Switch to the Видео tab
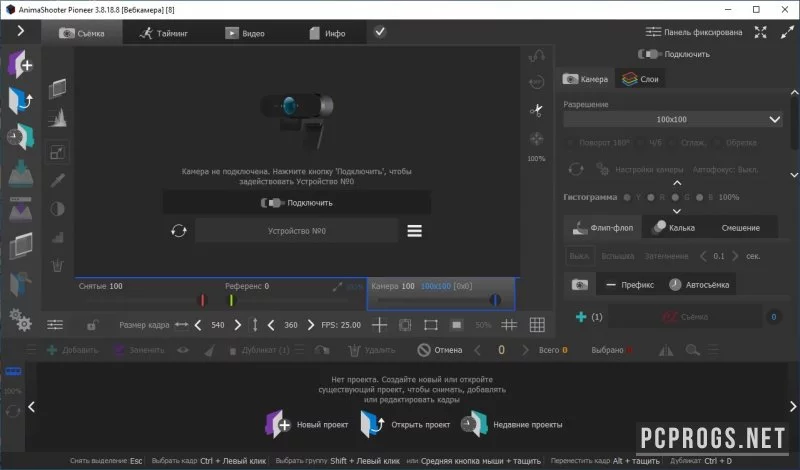Image resolution: width=800 pixels, height=470 pixels. (x=245, y=33)
